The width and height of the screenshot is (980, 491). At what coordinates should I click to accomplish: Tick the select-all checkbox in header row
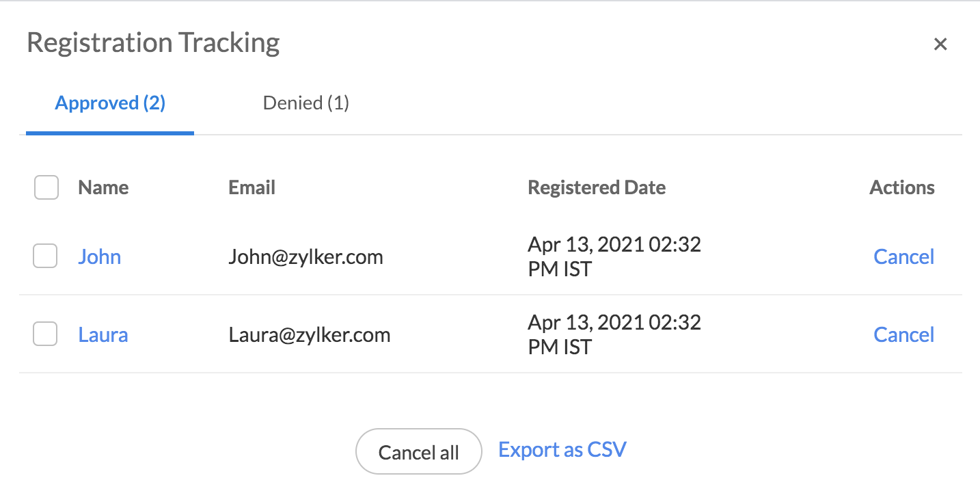point(46,187)
